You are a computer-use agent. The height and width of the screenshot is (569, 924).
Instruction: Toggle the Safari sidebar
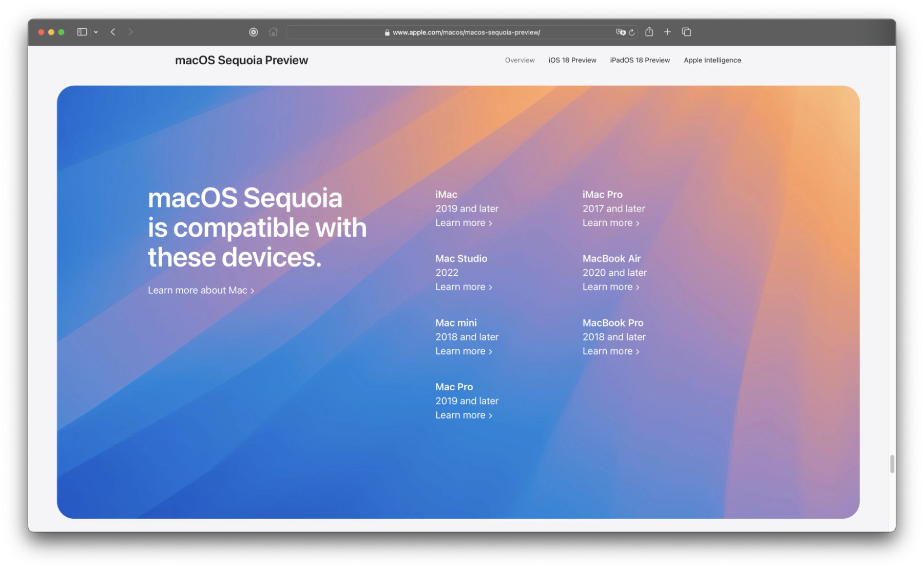[x=82, y=32]
